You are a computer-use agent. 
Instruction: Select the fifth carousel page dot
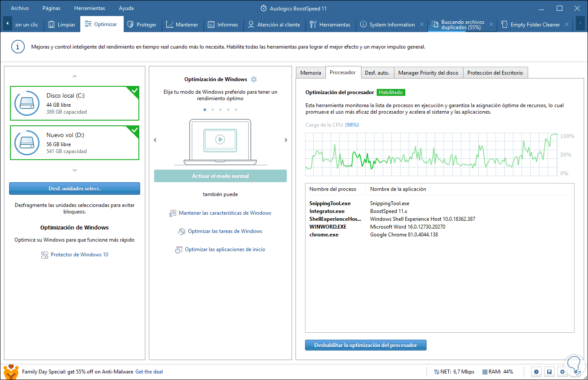(236, 110)
